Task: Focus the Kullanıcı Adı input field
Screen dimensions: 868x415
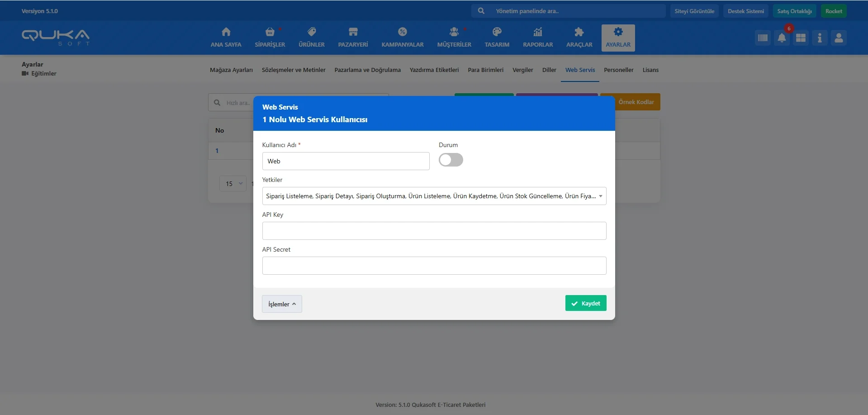Action: (x=346, y=161)
